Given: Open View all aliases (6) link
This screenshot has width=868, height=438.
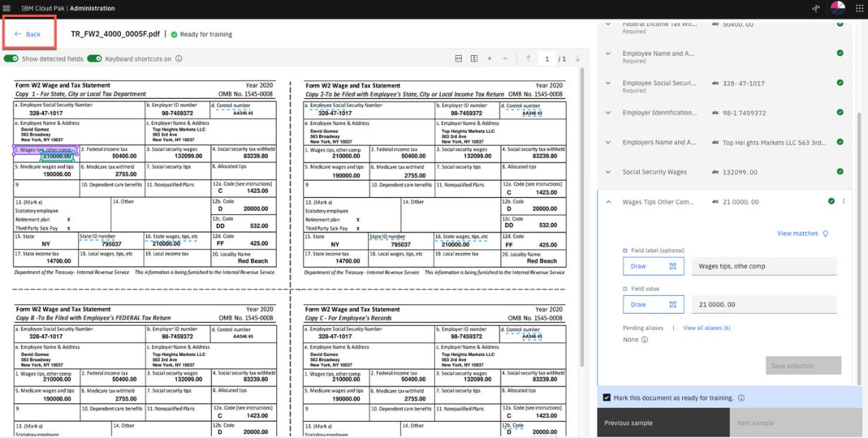Looking at the screenshot, I should [x=706, y=328].
